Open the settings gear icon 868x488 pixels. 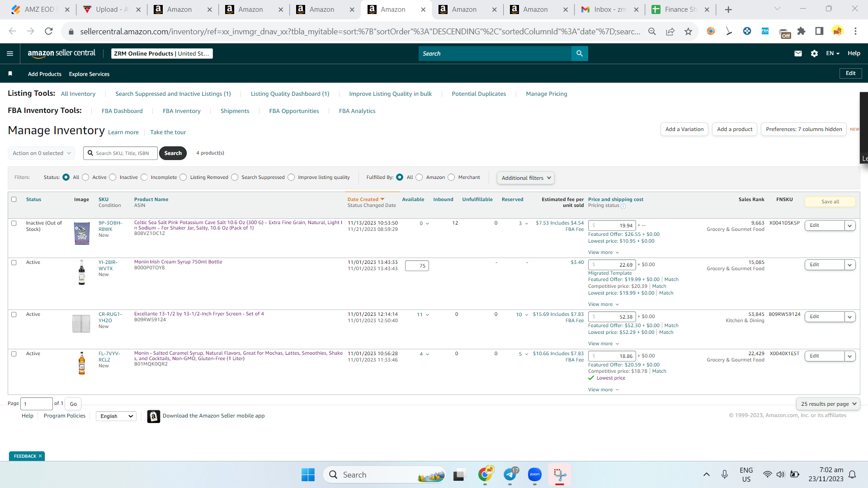tap(814, 53)
